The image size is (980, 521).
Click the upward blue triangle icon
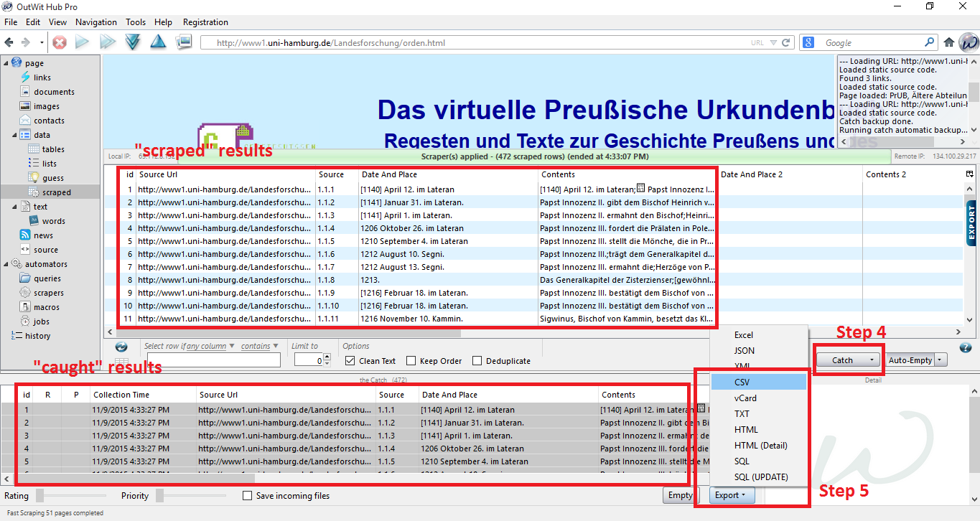(x=158, y=42)
